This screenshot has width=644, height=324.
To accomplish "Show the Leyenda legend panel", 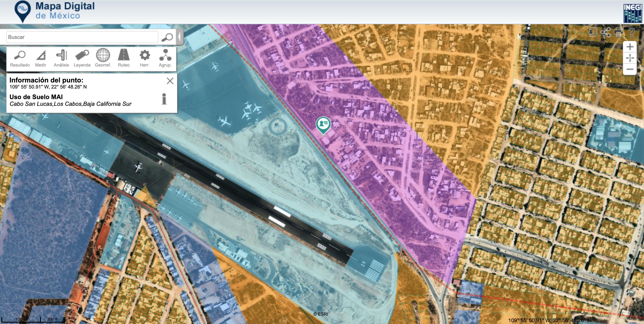I will [x=82, y=58].
